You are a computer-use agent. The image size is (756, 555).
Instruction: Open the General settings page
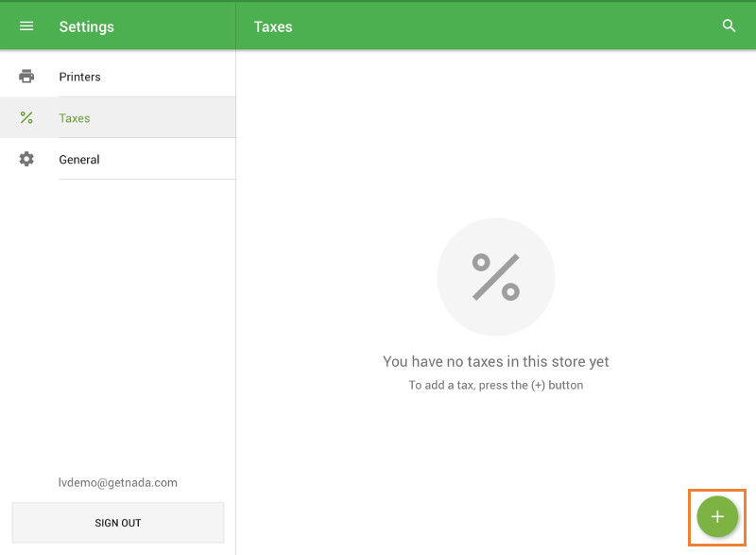(78, 159)
